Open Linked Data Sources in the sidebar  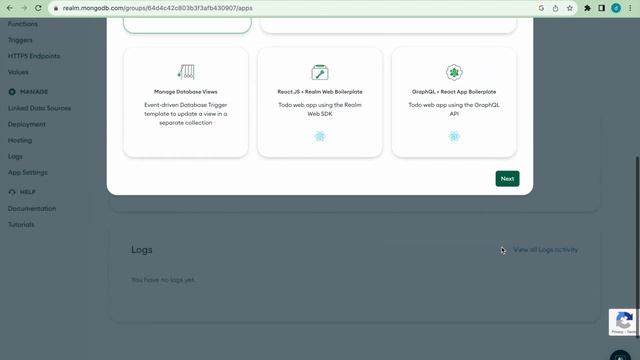coord(40,108)
